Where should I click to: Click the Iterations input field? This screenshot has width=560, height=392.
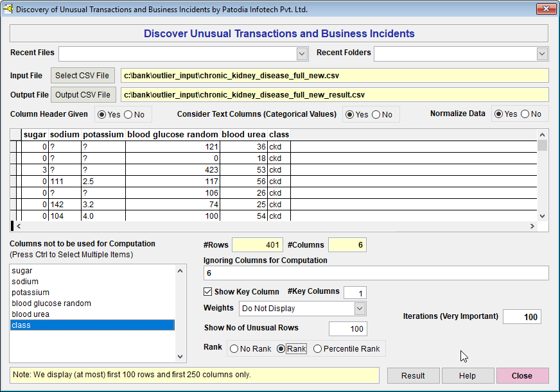pos(521,317)
